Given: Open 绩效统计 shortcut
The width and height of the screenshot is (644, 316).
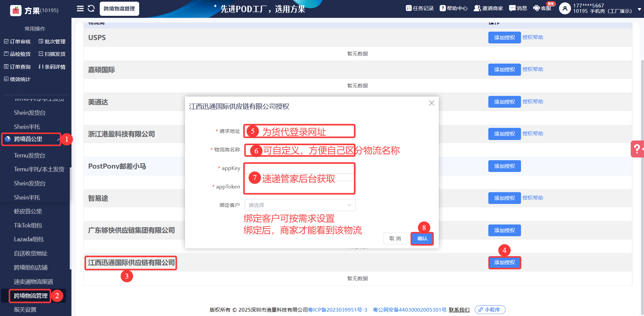Looking at the screenshot, I should click(x=17, y=79).
